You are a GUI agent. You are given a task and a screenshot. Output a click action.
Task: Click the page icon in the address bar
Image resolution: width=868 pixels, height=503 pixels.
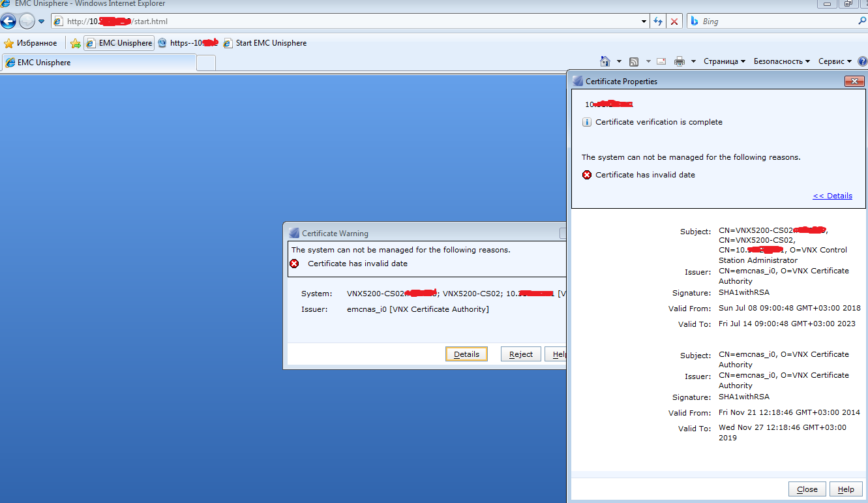(58, 22)
